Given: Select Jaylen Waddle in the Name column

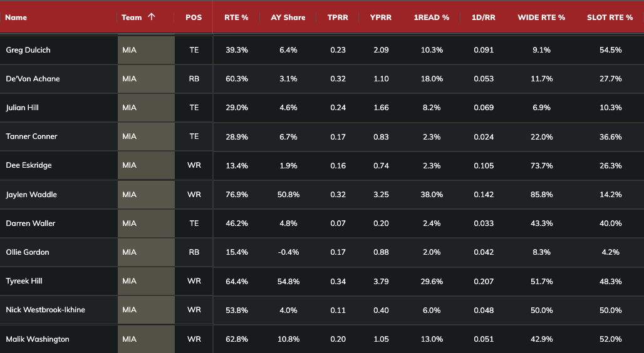Looking at the screenshot, I should [x=31, y=195].
